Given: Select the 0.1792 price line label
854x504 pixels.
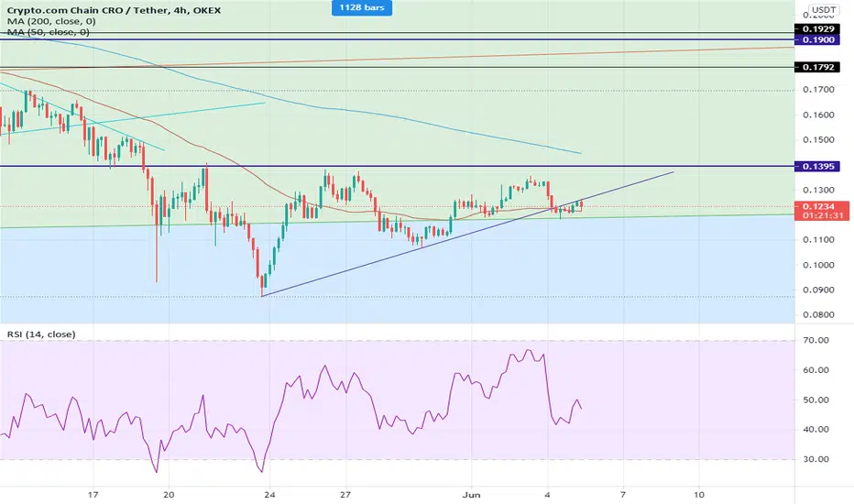Looking at the screenshot, I should [817, 67].
